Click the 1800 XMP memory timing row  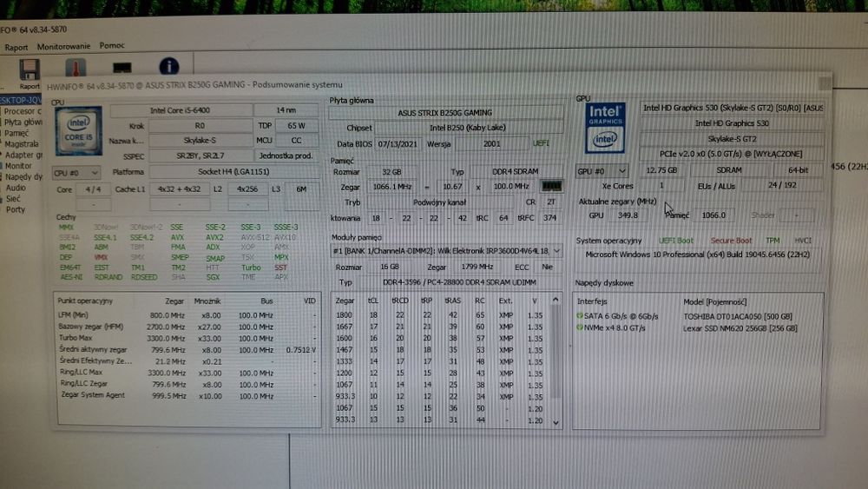click(x=441, y=315)
